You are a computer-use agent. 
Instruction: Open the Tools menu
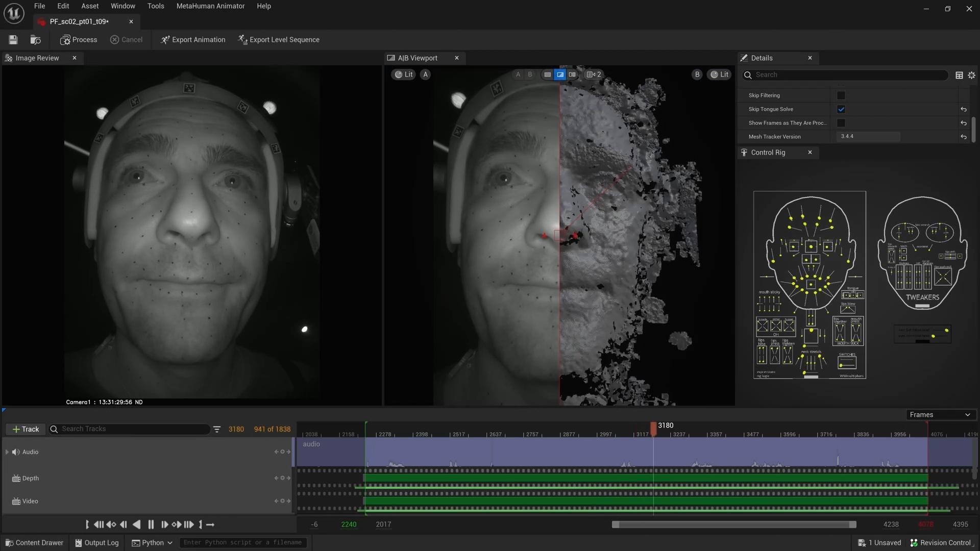(156, 6)
